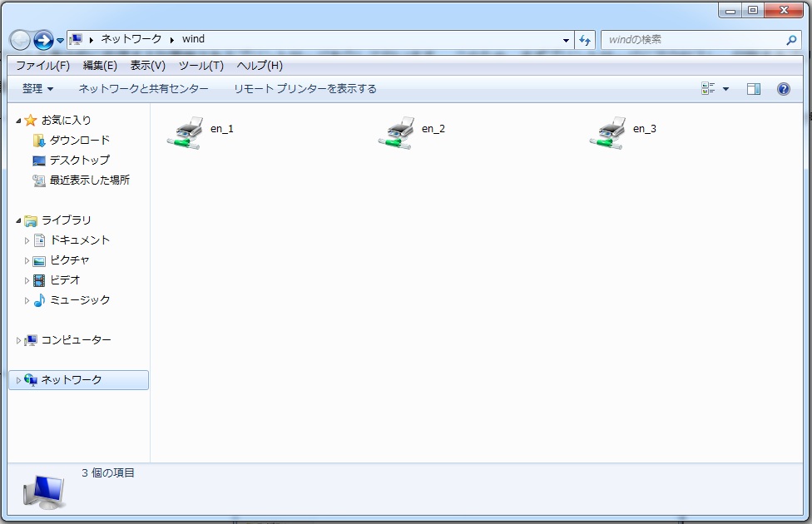
Task: Expand the ドキュメント library
Action: click(x=27, y=240)
